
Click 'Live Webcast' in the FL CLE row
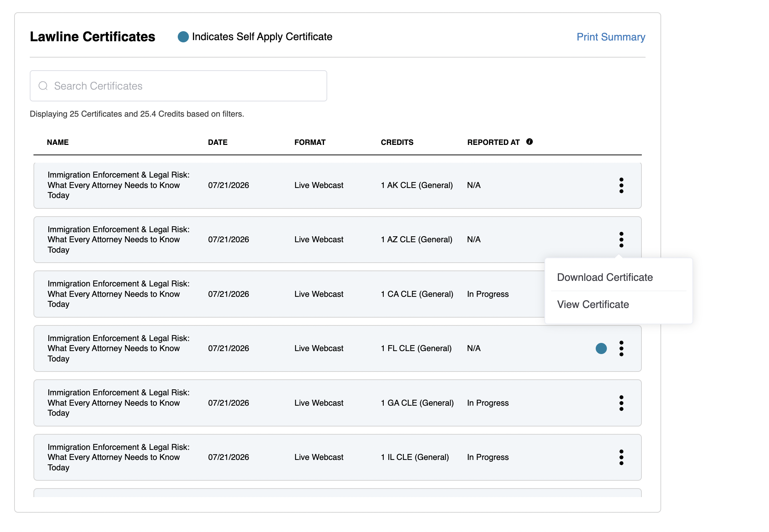tap(319, 348)
